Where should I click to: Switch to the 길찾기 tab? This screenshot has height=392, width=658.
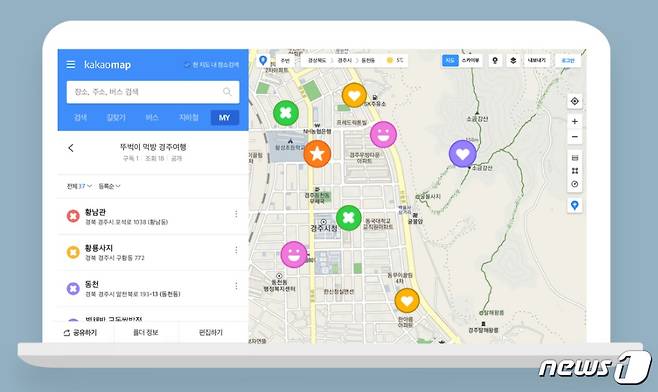point(116,118)
